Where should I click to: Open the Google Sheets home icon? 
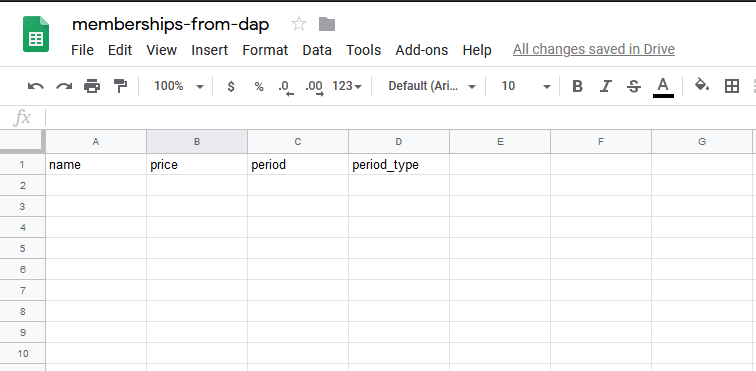[x=36, y=34]
